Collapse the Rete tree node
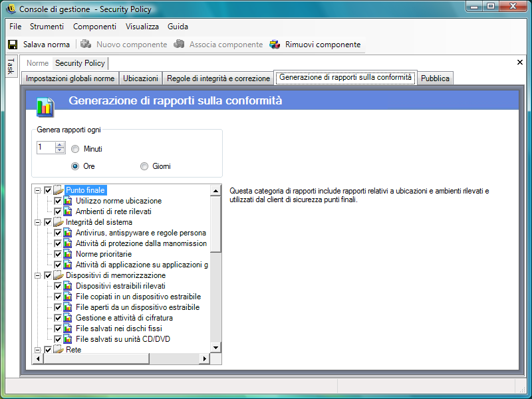The height and width of the screenshot is (399, 532). (38, 350)
